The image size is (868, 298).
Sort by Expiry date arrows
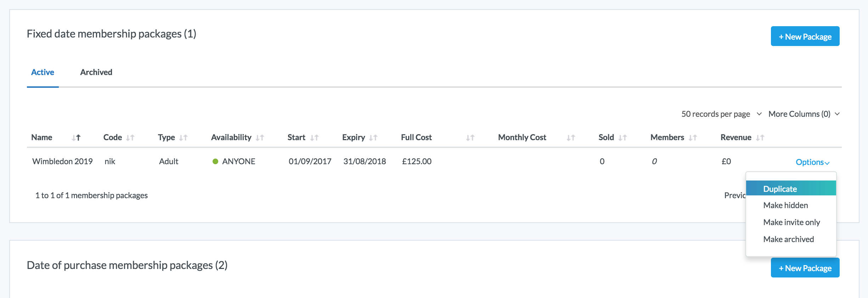[x=373, y=138]
